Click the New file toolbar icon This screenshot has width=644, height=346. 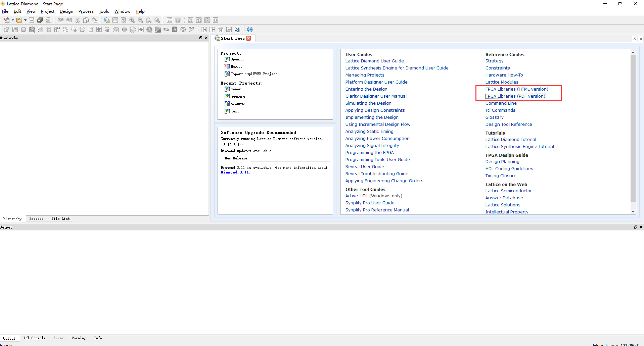click(x=7, y=20)
